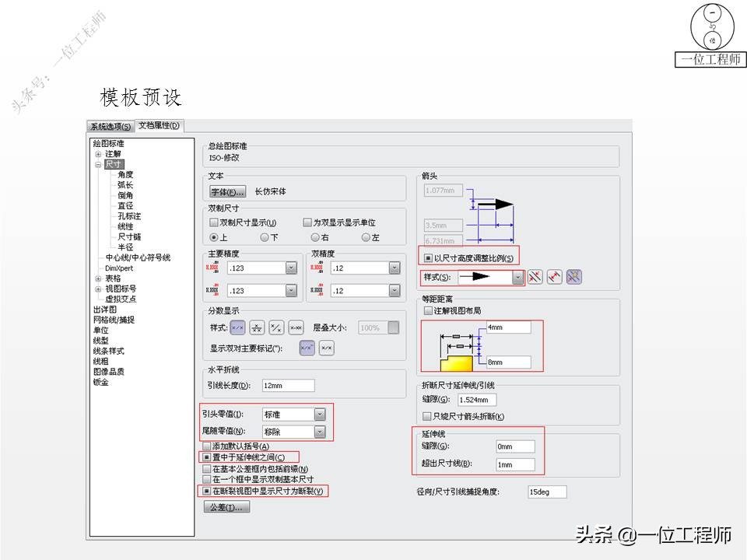Open the arrow 样式 style dropdown

pyautogui.click(x=518, y=277)
